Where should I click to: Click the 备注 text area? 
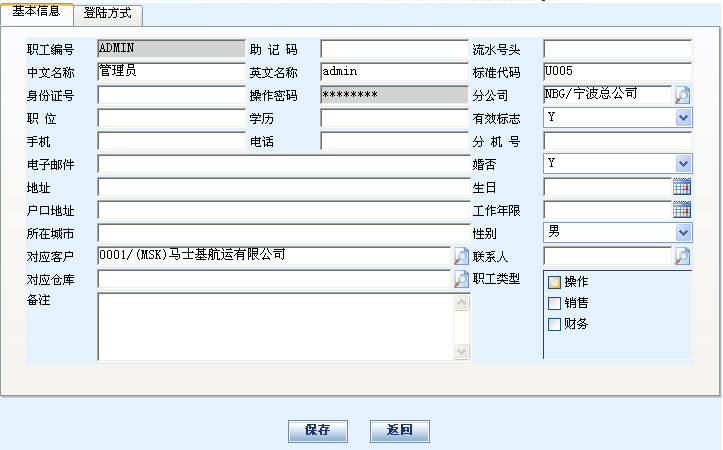coord(275,326)
